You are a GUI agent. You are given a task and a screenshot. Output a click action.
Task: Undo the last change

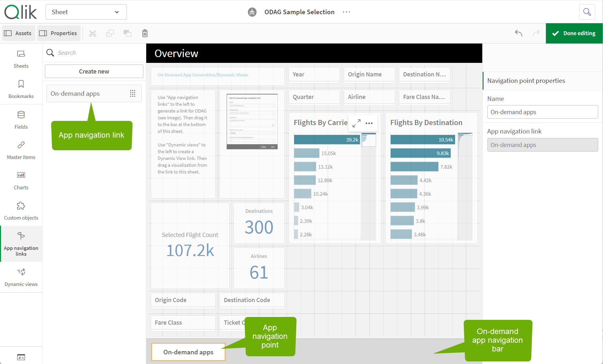[x=518, y=33]
